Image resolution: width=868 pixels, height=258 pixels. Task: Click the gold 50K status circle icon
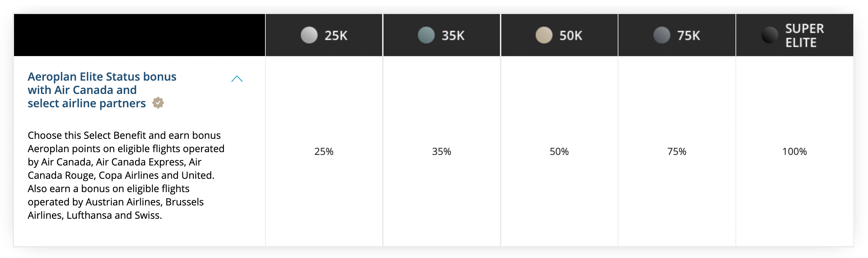pyautogui.click(x=544, y=35)
